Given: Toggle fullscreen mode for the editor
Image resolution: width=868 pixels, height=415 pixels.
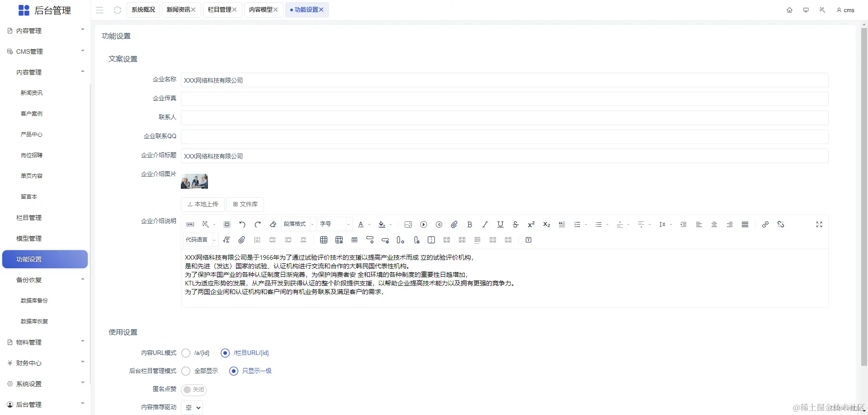Looking at the screenshot, I should [819, 224].
